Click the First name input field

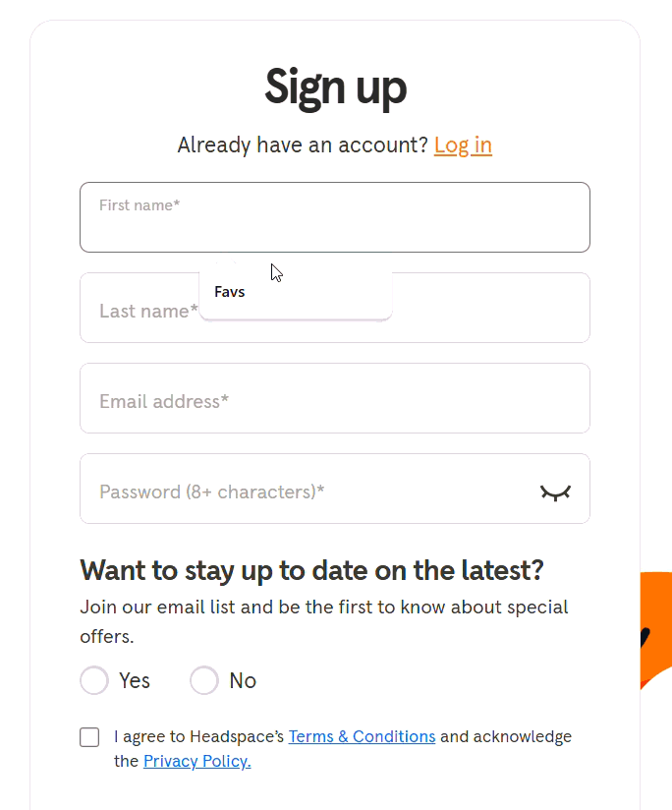334,217
